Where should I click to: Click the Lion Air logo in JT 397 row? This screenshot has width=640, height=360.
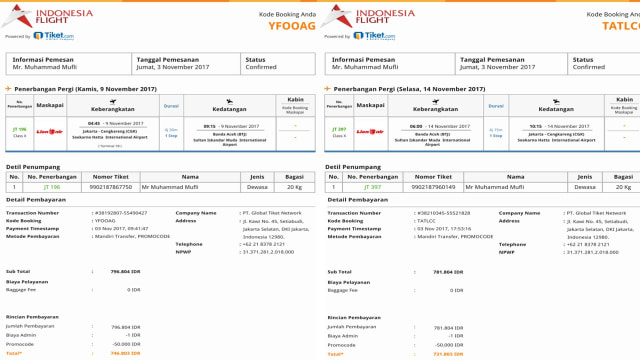[x=370, y=132]
